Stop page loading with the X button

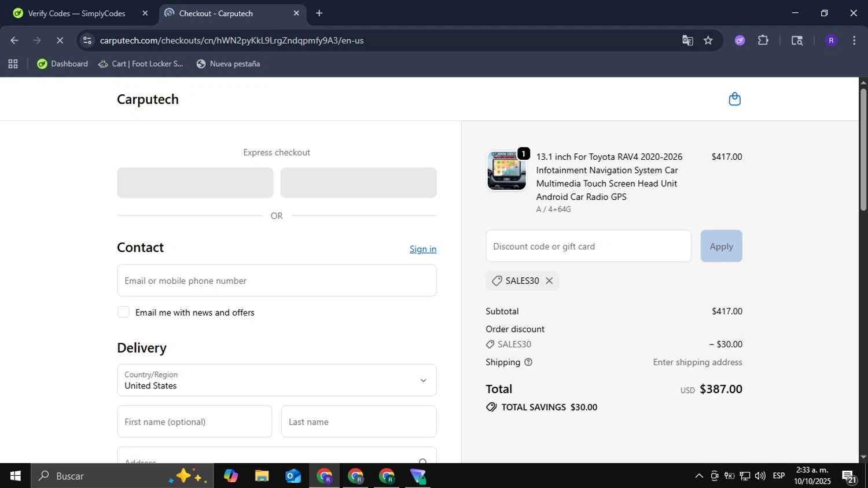tap(60, 41)
